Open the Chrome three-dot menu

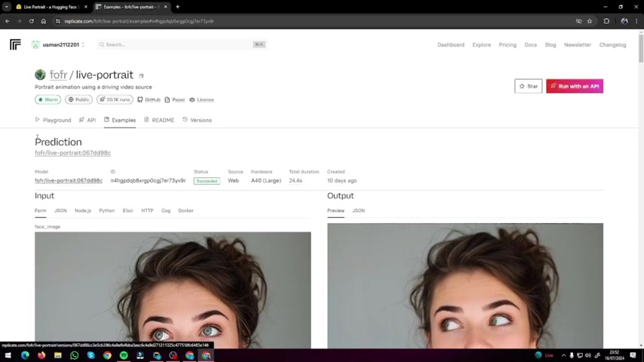[636, 21]
